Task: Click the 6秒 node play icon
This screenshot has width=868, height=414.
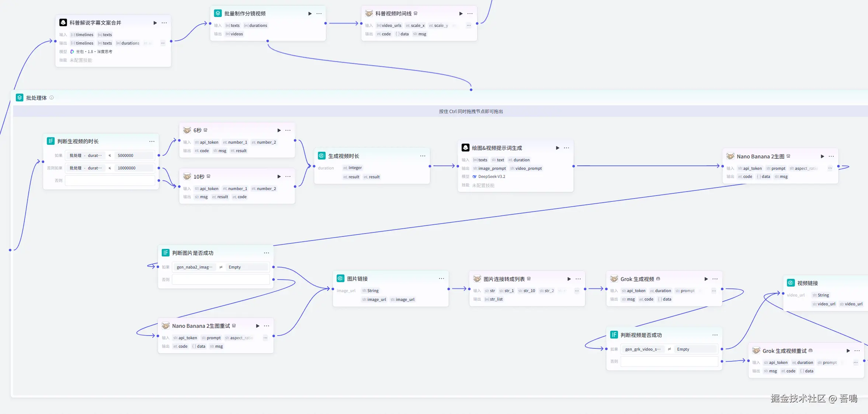Action: coord(279,130)
